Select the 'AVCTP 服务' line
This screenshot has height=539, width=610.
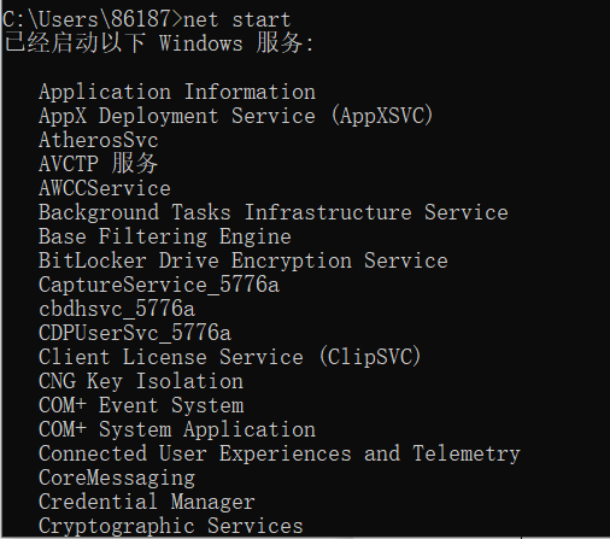98,164
